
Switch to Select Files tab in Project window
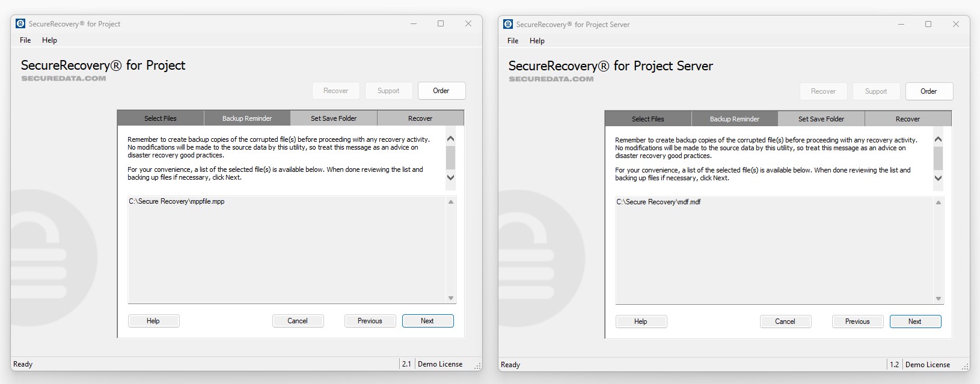click(x=161, y=118)
